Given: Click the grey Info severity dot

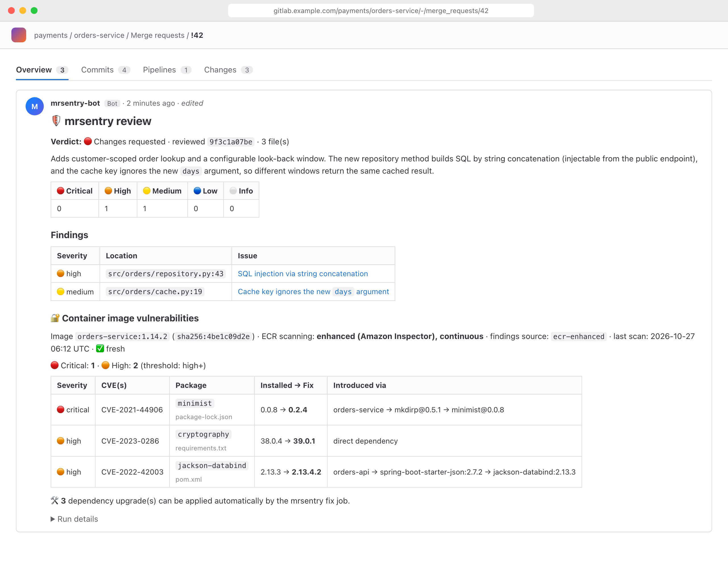Looking at the screenshot, I should (x=233, y=191).
